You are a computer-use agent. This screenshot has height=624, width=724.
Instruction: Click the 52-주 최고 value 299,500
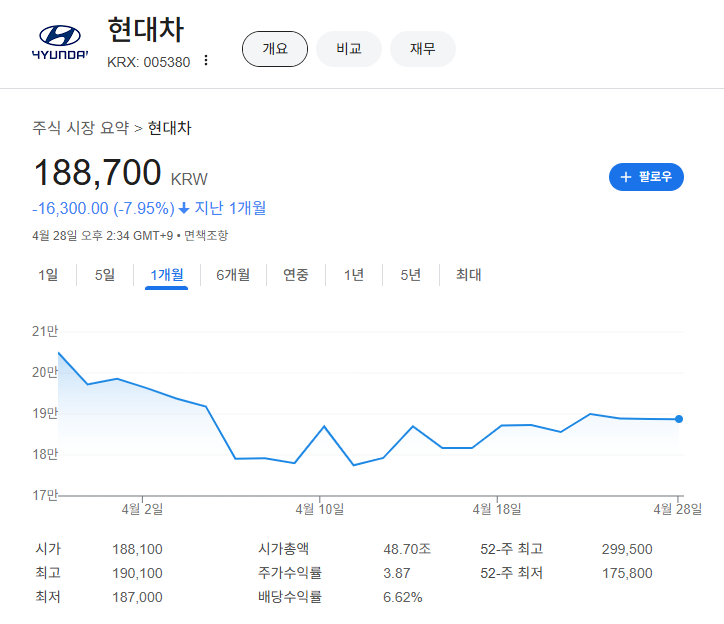click(627, 549)
